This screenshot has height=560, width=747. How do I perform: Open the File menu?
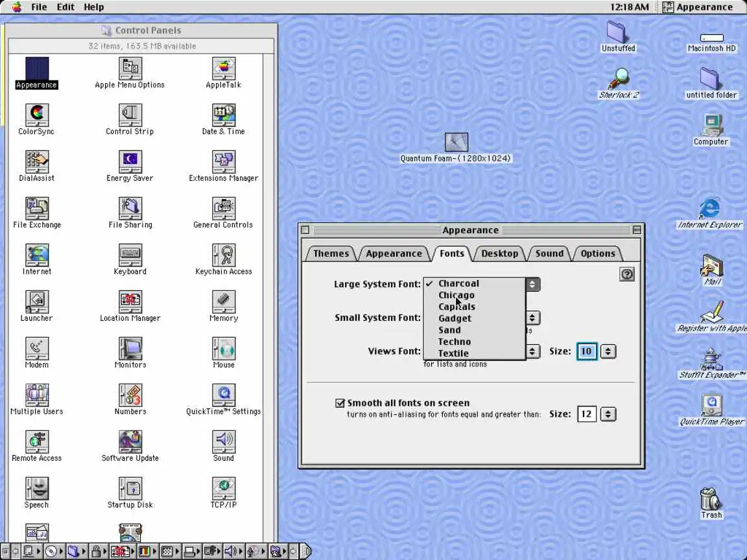point(39,7)
